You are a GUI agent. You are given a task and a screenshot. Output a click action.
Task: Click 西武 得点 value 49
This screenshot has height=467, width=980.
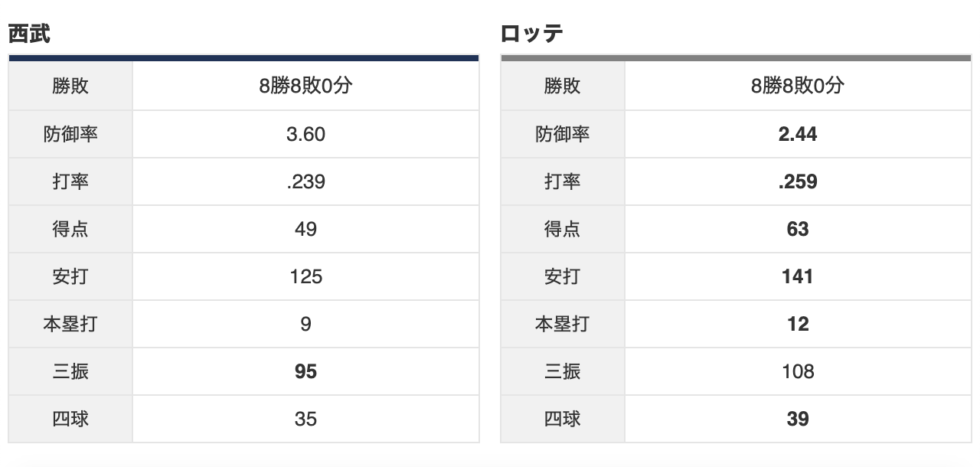pyautogui.click(x=305, y=229)
